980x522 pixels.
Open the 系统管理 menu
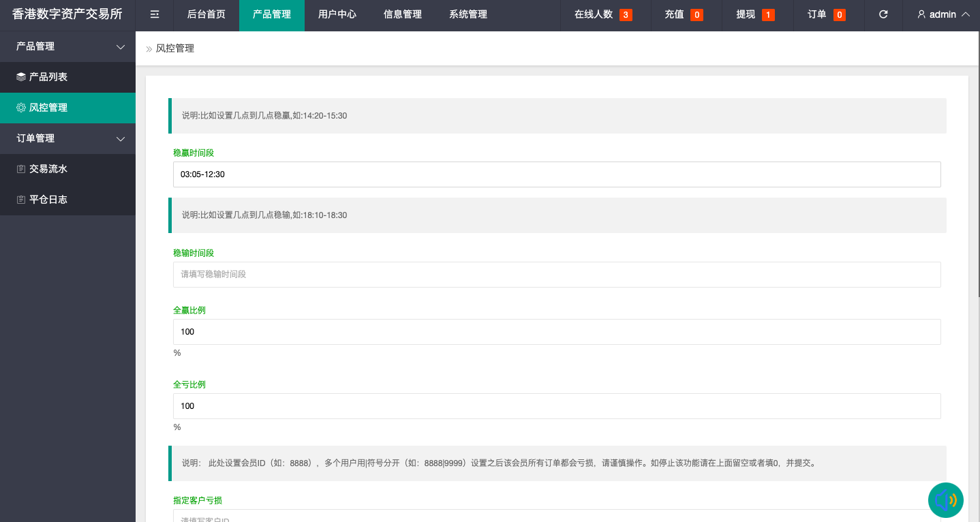[x=468, y=14]
